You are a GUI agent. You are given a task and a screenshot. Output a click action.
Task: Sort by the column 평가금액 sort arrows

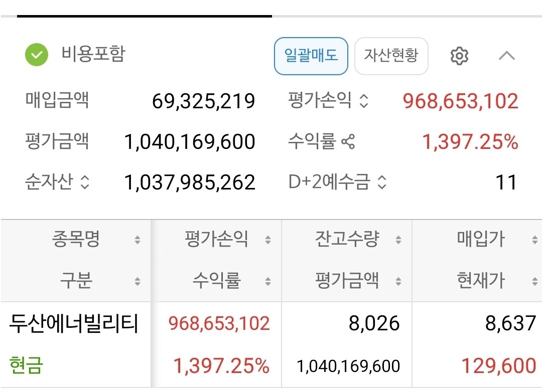click(x=398, y=281)
